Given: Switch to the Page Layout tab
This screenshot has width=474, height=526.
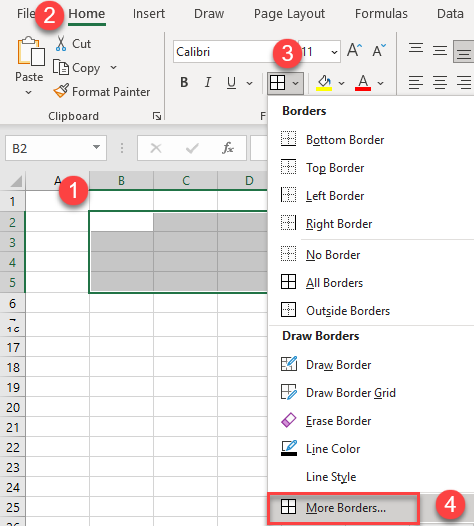Looking at the screenshot, I should tap(289, 14).
